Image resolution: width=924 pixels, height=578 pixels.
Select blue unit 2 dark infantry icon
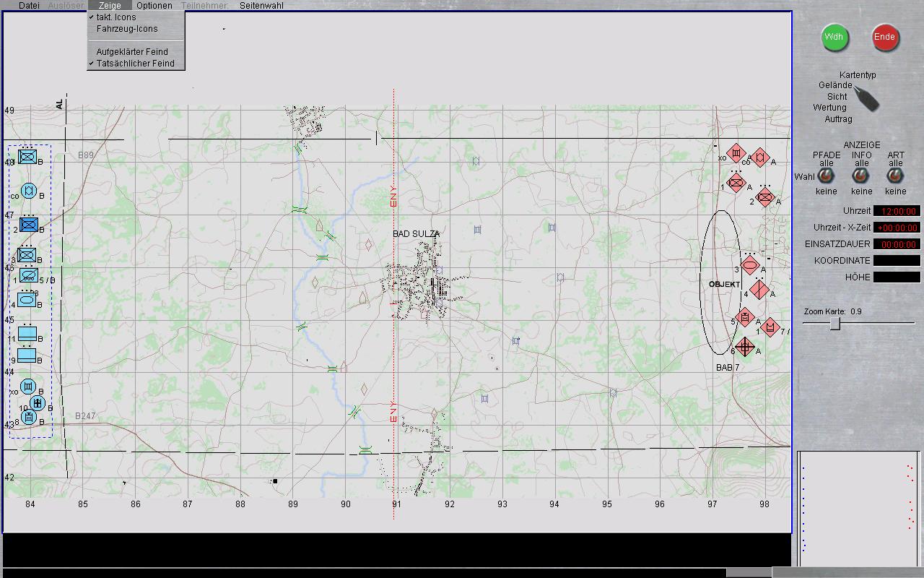pos(29,225)
